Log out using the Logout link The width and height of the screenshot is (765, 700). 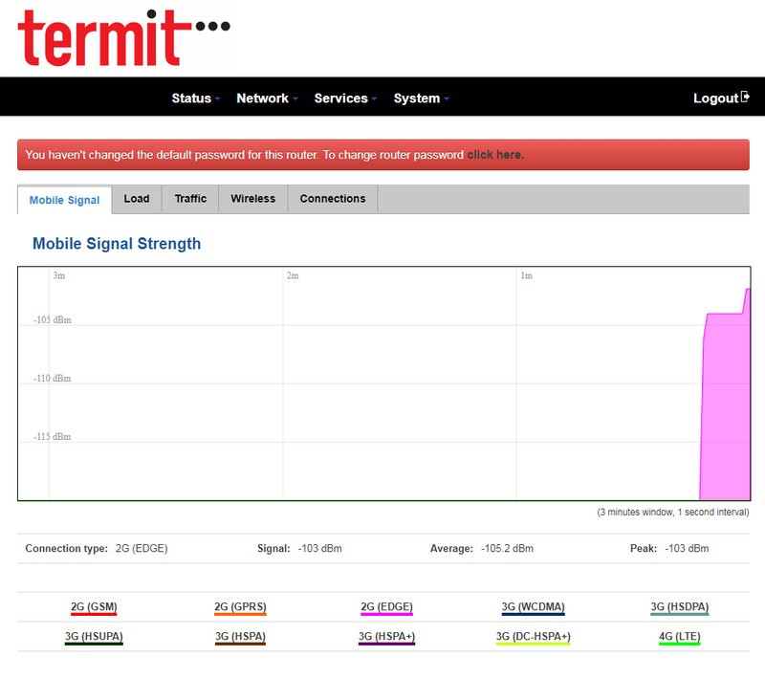click(715, 98)
